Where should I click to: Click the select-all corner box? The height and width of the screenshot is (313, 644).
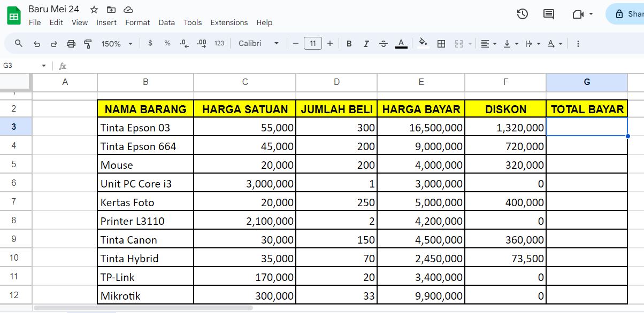(15, 82)
